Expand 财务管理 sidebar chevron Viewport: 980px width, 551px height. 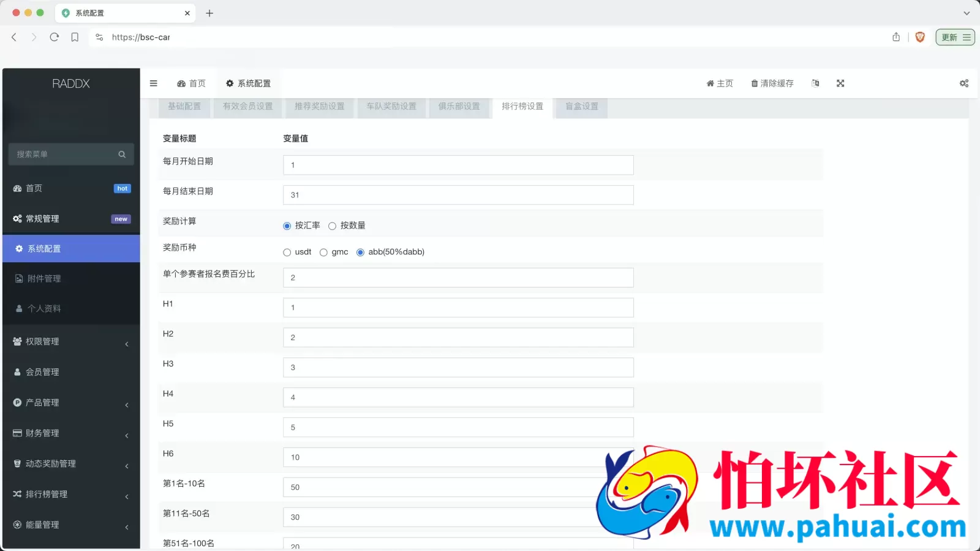(x=127, y=435)
